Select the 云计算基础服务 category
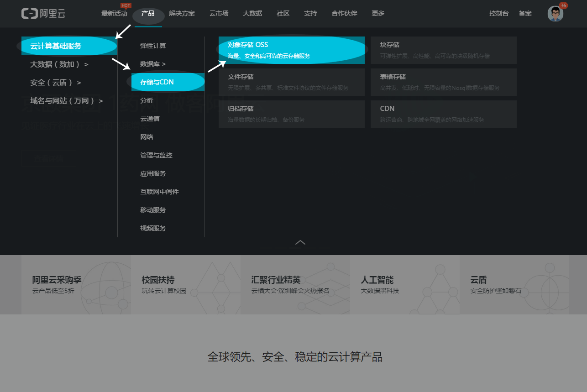 [x=69, y=46]
